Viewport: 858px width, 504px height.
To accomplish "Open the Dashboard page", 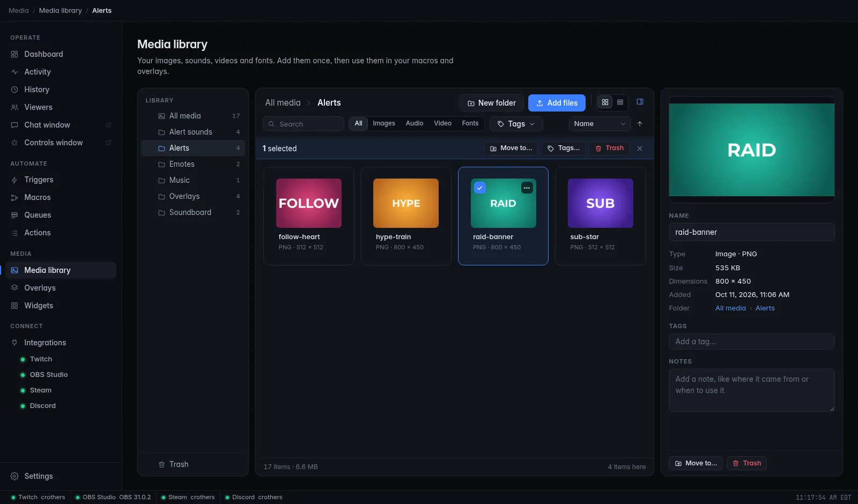I will (61, 54).
